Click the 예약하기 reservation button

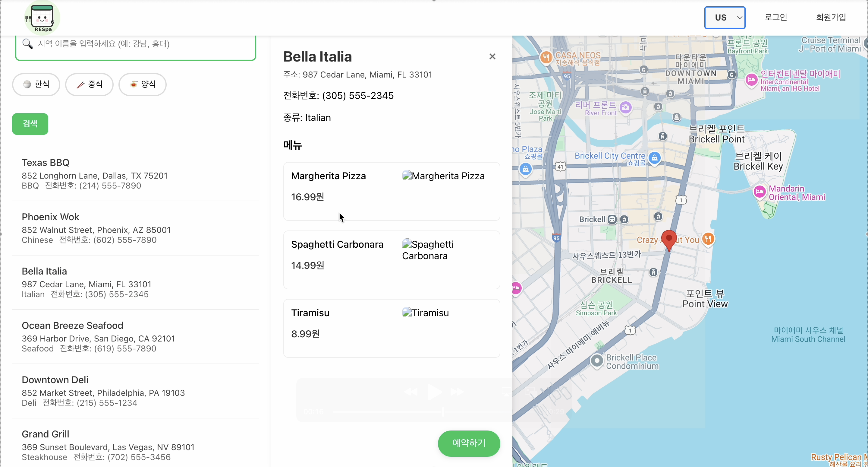[x=469, y=443]
